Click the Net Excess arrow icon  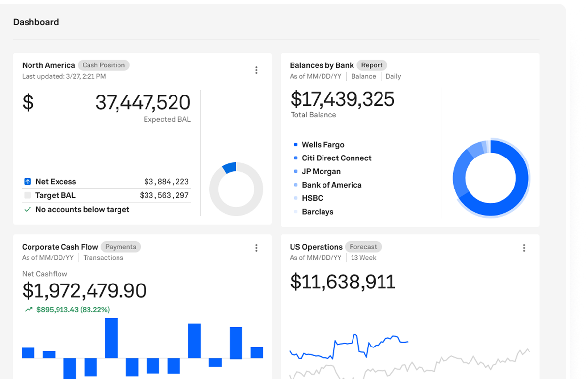(x=28, y=181)
